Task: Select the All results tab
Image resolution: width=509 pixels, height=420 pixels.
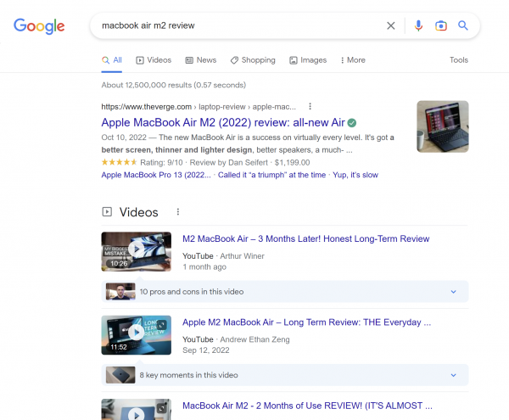Action: coord(112,60)
